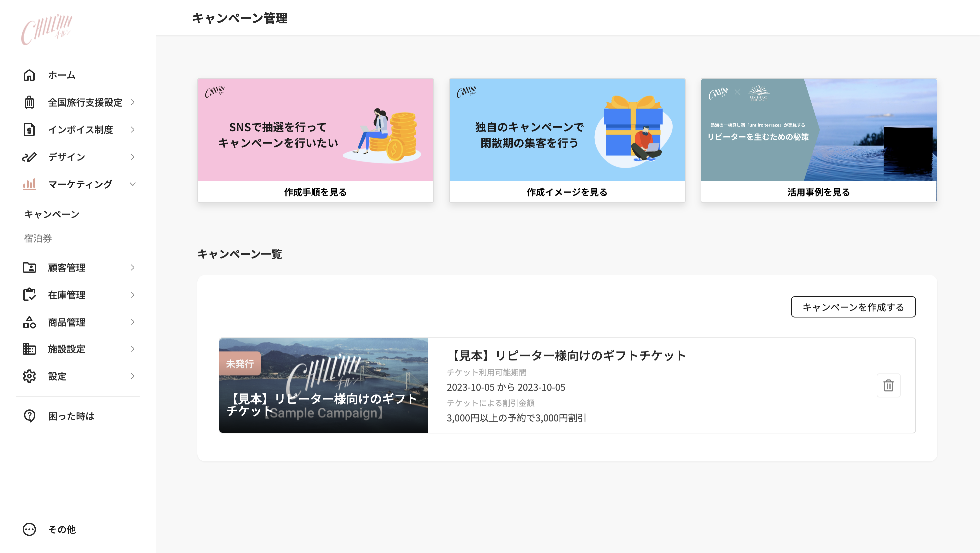The width and height of the screenshot is (980, 553).
Task: Switch to the キャンペーン section
Action: pyautogui.click(x=51, y=214)
